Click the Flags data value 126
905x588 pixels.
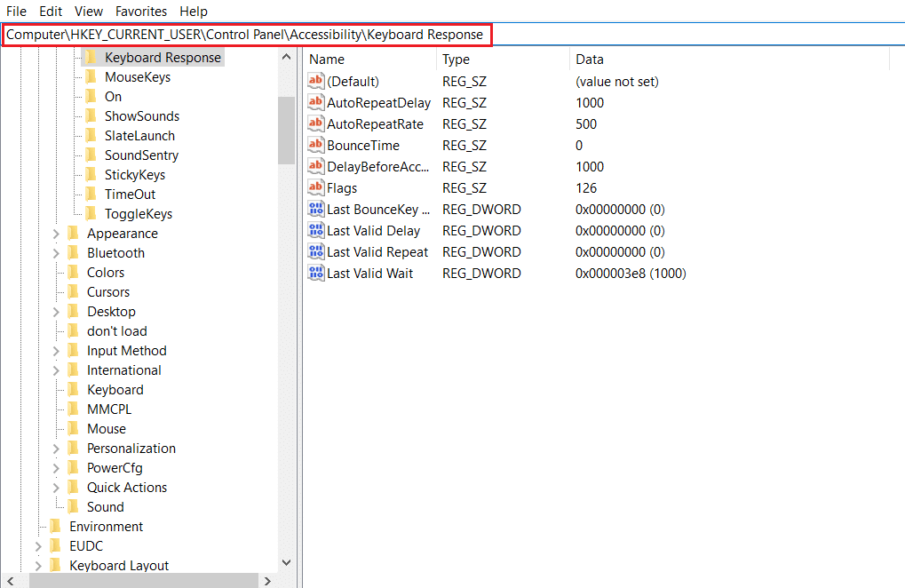point(586,188)
